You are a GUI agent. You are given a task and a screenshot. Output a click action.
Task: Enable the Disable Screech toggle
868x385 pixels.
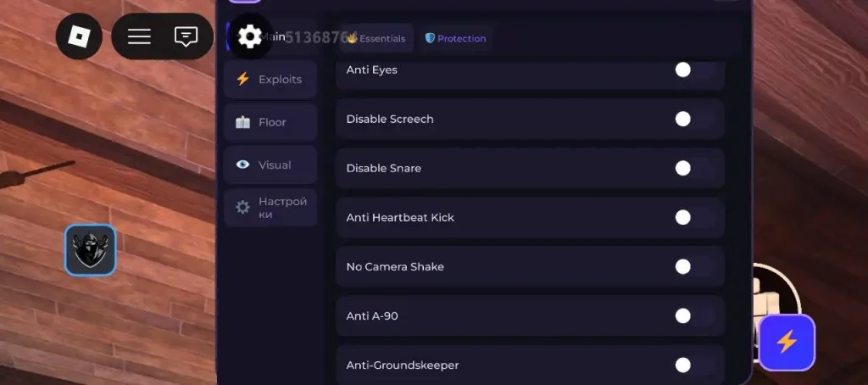coord(695,119)
